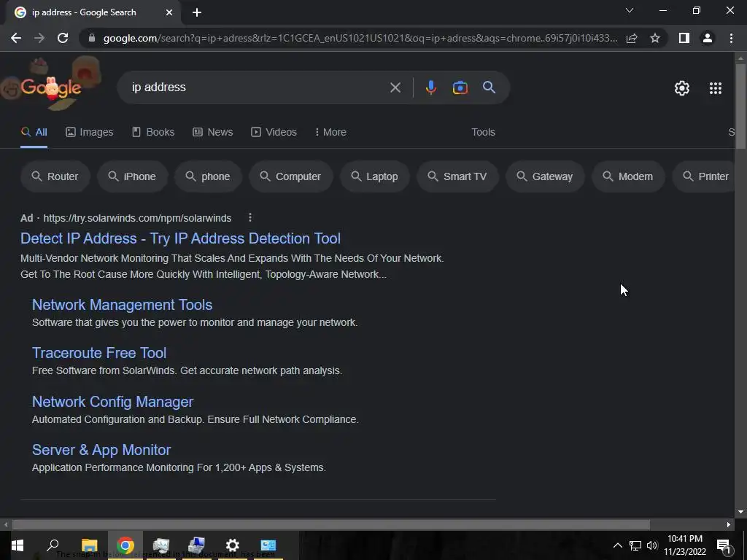Viewport: 747px width, 560px height.
Task: Select the Printer suggestion chip
Action: 704,176
